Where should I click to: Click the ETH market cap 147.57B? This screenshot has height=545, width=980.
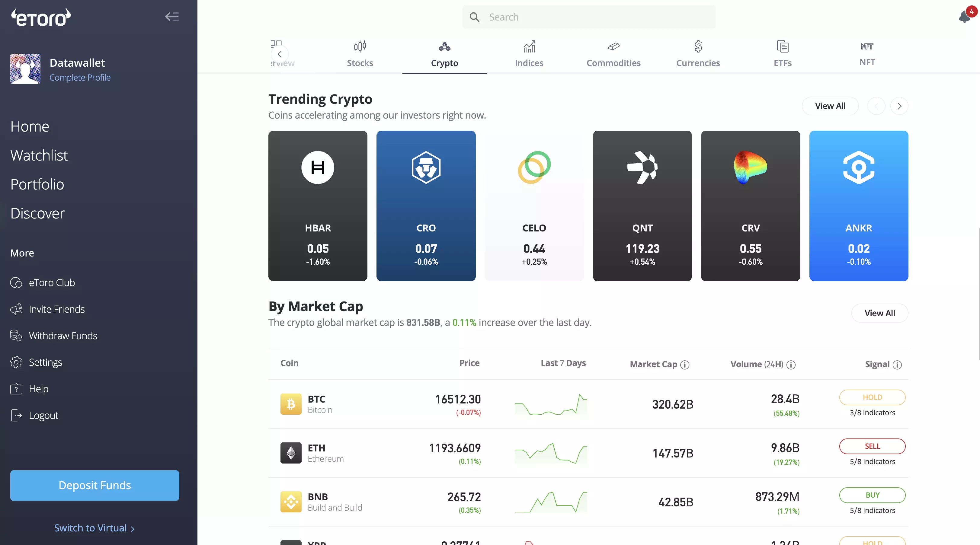673,453
